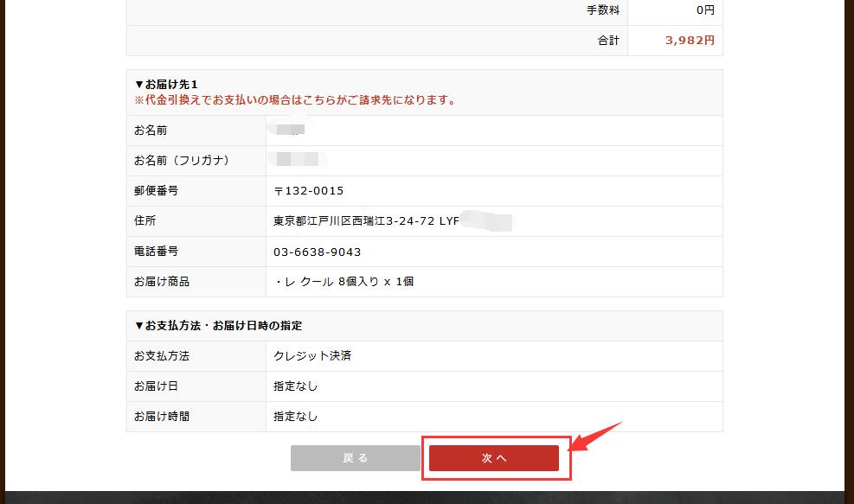Select the phone number 03-6638-9043
This screenshot has height=504, width=854.
click(x=318, y=252)
